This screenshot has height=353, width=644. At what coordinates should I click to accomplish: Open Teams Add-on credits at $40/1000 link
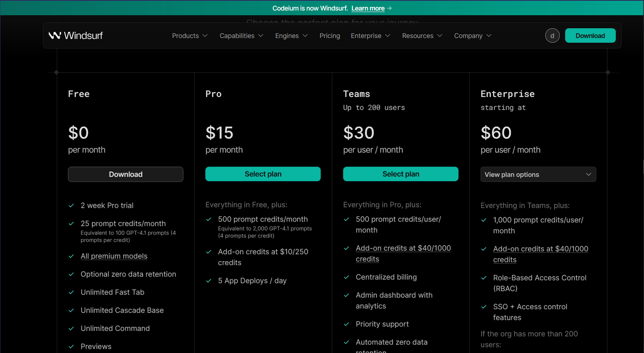click(x=403, y=254)
